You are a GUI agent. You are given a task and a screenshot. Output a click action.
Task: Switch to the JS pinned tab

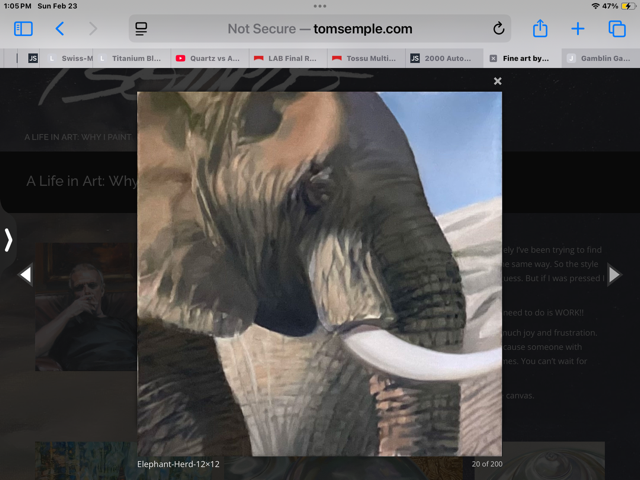(x=33, y=58)
